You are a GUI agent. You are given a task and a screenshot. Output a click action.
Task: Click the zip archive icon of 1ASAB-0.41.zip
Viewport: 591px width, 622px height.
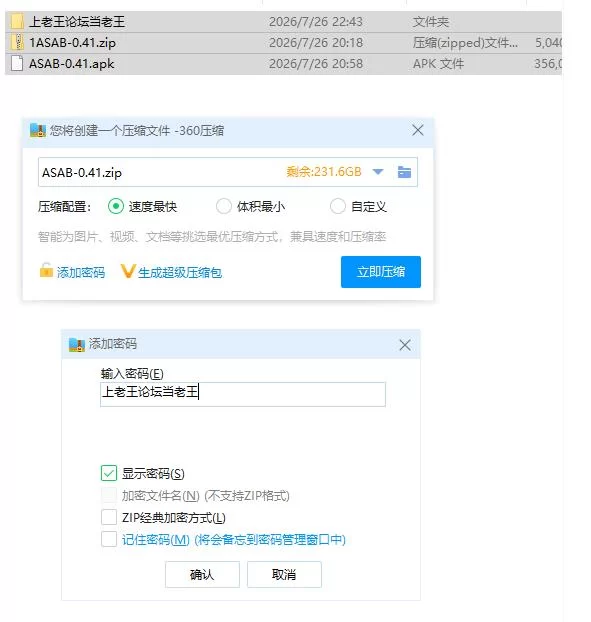click(17, 42)
